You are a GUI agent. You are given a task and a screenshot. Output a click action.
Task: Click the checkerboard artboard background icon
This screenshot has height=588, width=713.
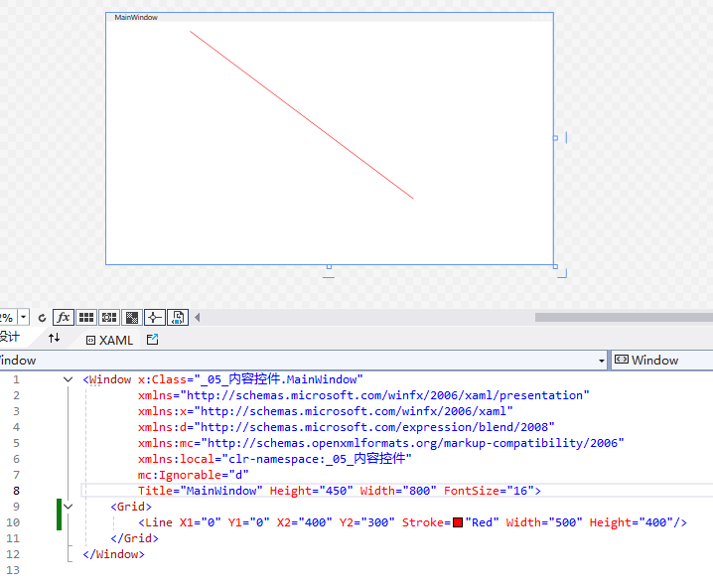click(131, 318)
